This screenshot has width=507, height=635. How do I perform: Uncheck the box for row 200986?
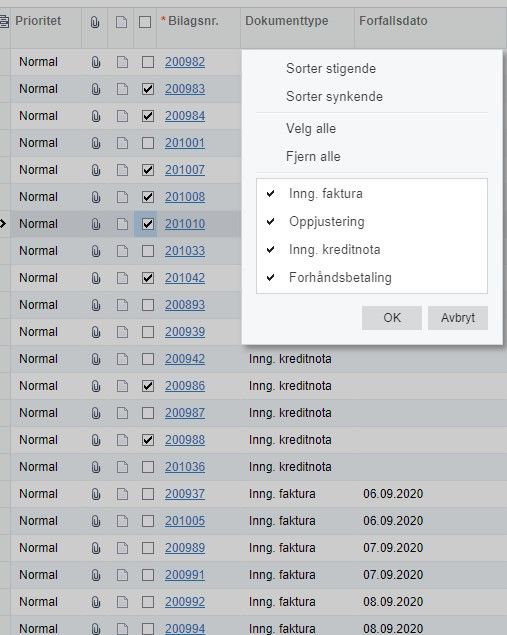click(x=148, y=386)
